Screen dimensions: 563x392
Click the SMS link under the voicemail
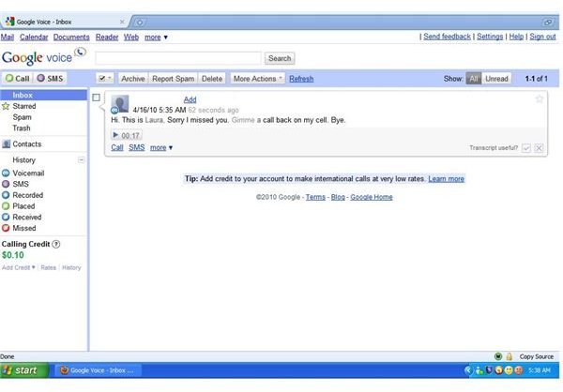coord(137,147)
